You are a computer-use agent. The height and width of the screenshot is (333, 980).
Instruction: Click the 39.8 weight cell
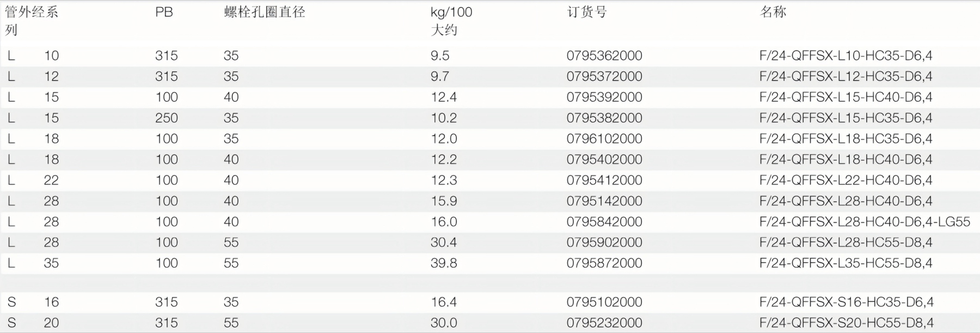tap(443, 263)
